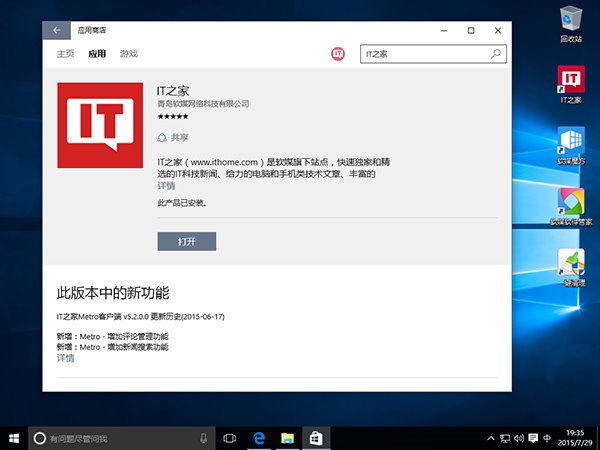The image size is (600, 450).
Task: Click the 打开 button
Action: coord(187,241)
